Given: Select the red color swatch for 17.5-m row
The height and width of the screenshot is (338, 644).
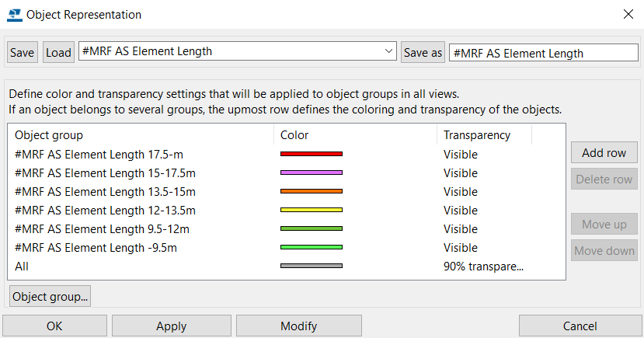Looking at the screenshot, I should coord(312,154).
